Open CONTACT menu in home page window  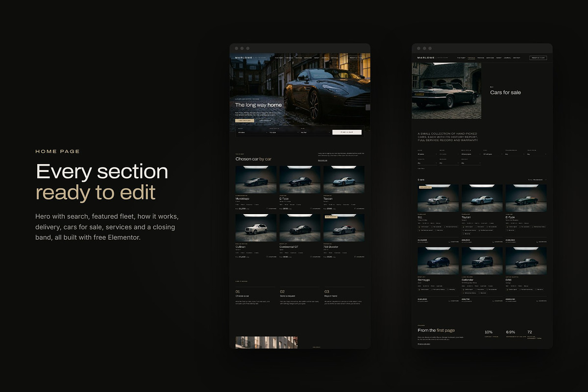[334, 58]
